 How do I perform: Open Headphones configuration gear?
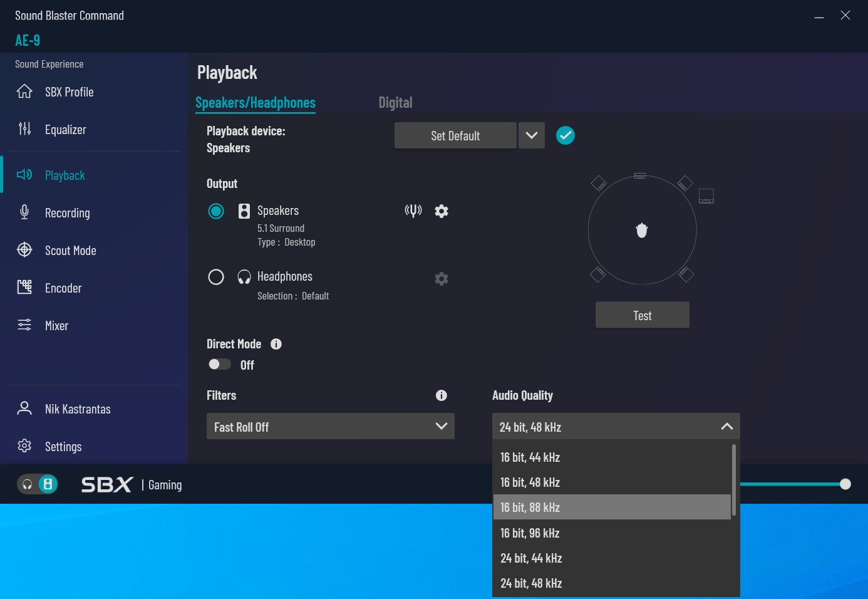click(x=442, y=279)
